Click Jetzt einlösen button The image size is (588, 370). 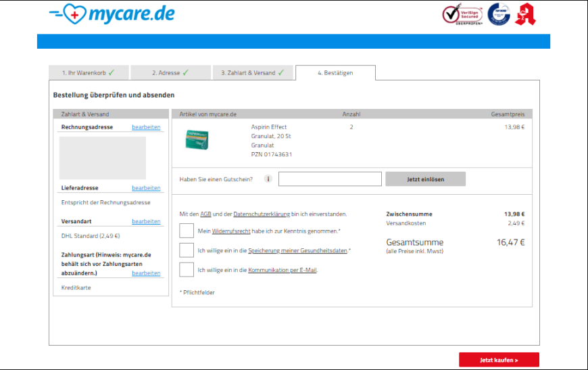coord(426,179)
